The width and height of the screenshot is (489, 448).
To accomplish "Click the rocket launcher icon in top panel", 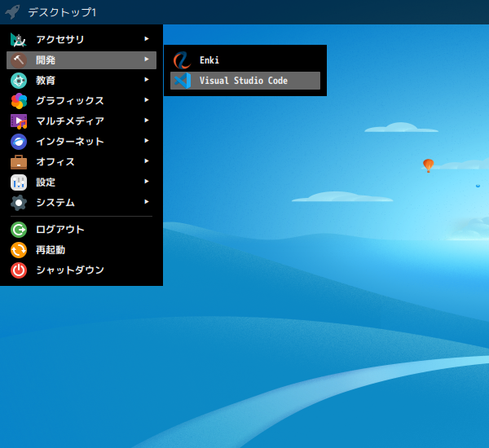I will (12, 12).
